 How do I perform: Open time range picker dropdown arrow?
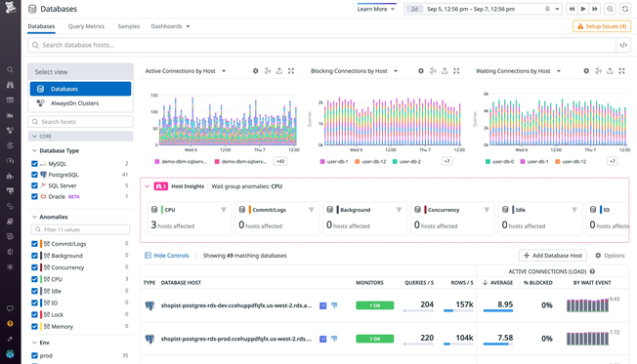click(557, 9)
